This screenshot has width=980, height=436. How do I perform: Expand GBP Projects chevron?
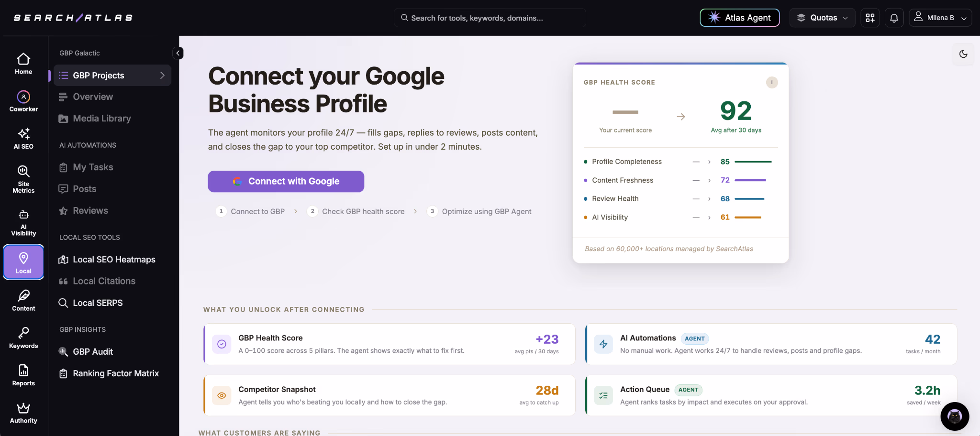pos(162,76)
